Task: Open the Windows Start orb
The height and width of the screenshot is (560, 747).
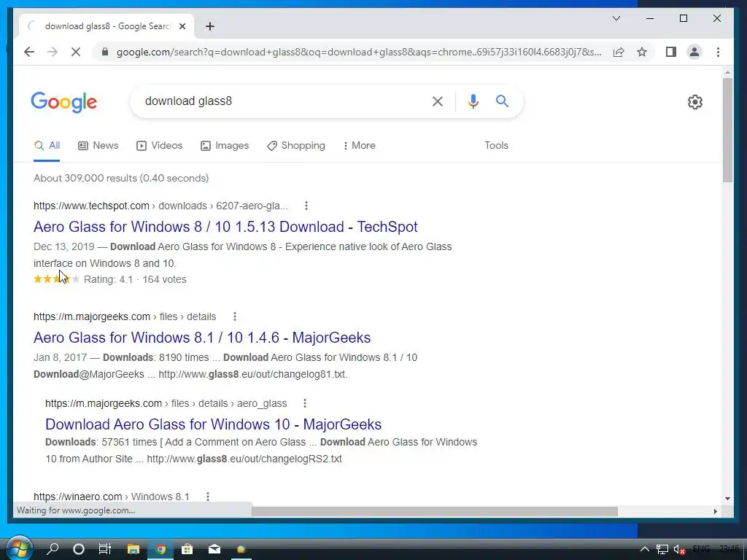Action: tap(19, 549)
